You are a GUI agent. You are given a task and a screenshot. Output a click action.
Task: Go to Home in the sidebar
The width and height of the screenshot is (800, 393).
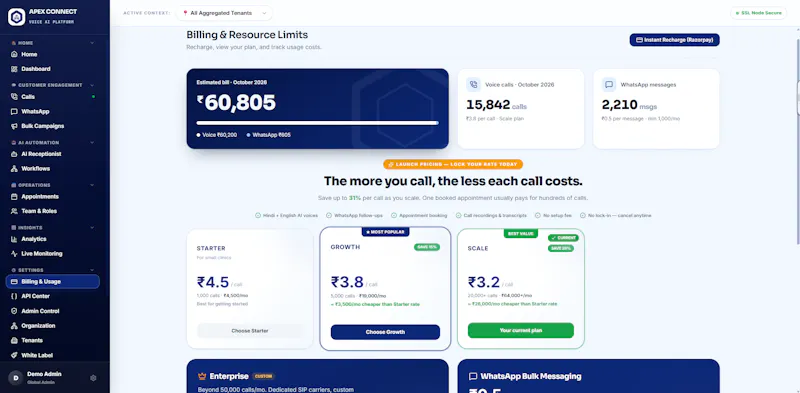[53, 54]
